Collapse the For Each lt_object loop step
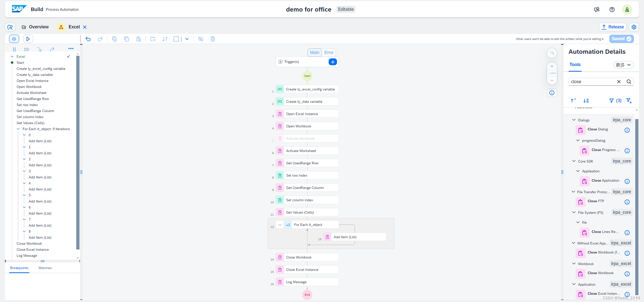644x302 pixels. click(x=280, y=225)
